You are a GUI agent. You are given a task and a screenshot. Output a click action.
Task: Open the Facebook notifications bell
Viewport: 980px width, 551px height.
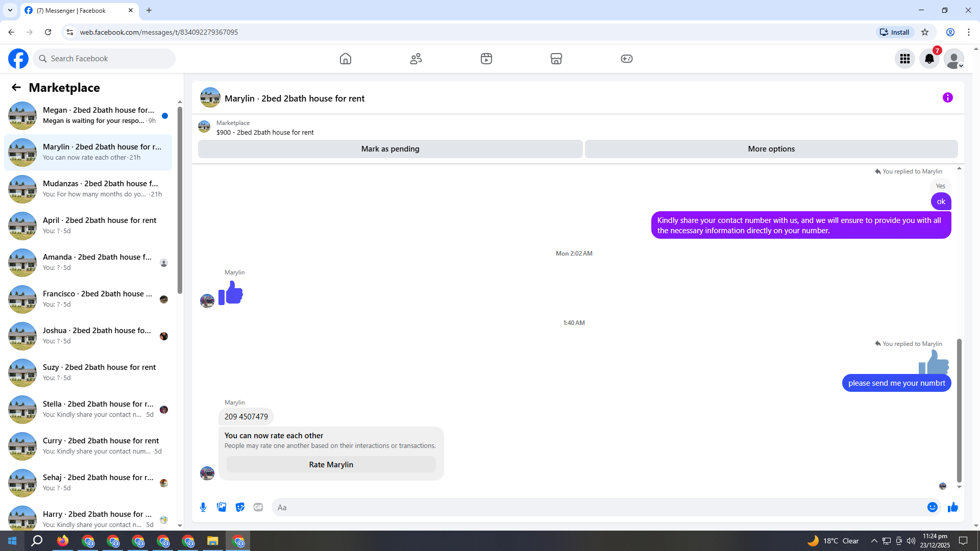pos(929,59)
